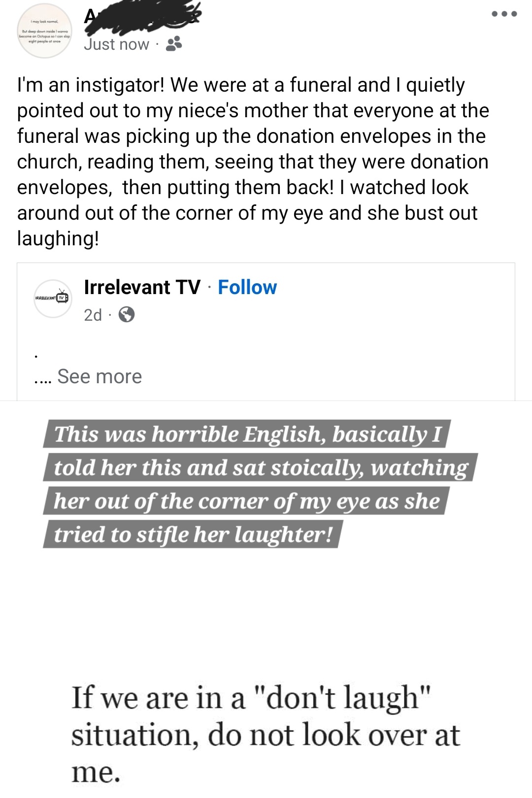Tap the 'told her this and sat stoically' line
Screen dimensions: 532x798
(x=261, y=467)
